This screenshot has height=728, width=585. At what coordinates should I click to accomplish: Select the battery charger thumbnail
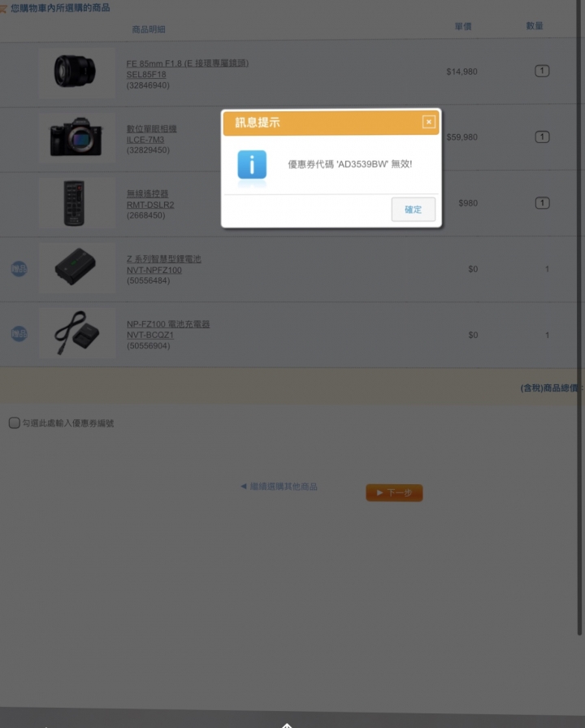pos(76,333)
